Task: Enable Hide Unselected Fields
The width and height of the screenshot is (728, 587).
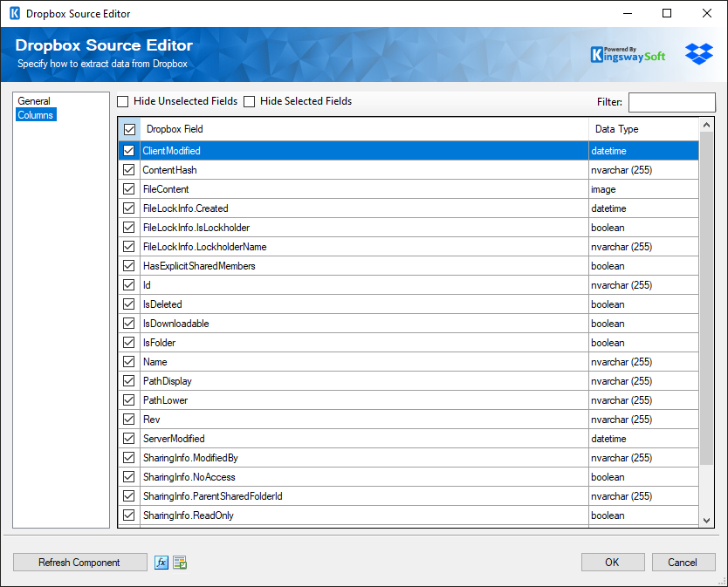Action: click(x=122, y=101)
